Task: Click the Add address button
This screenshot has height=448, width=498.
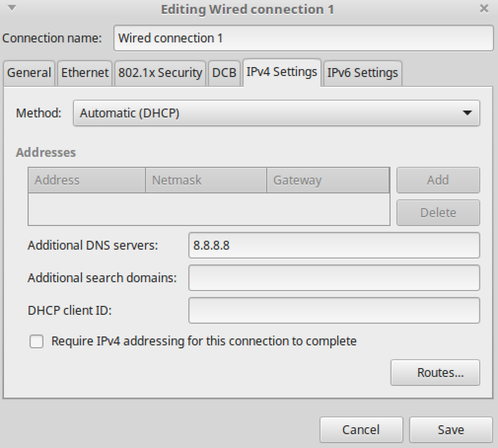Action: [x=438, y=180]
